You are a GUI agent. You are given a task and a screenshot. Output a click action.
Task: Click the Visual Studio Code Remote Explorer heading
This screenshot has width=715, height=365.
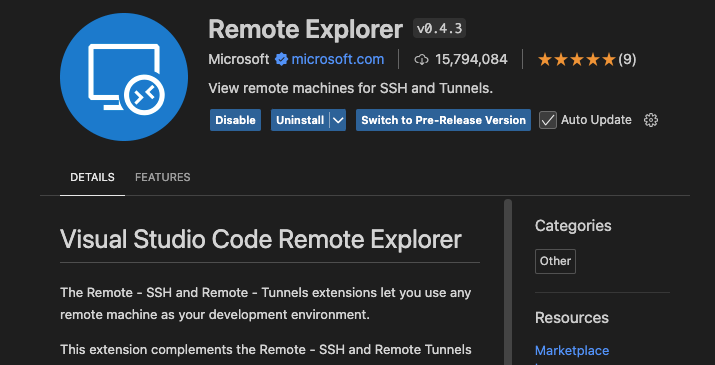(x=261, y=239)
